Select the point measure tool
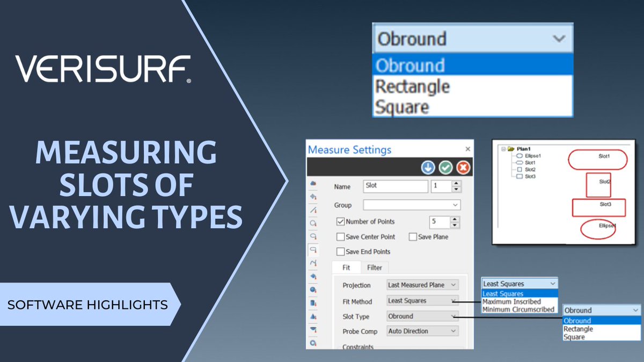This screenshot has width=644, height=362. point(315,196)
